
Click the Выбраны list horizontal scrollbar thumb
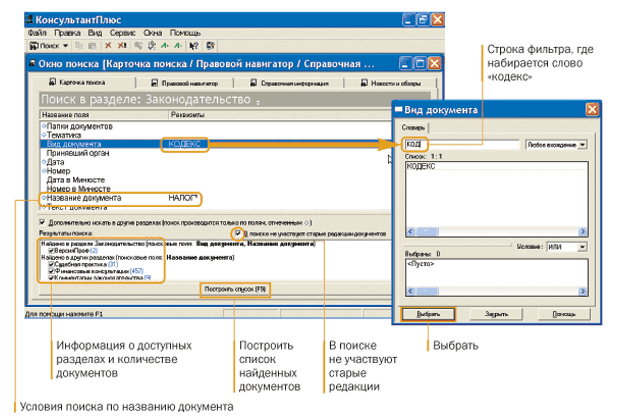click(x=426, y=291)
